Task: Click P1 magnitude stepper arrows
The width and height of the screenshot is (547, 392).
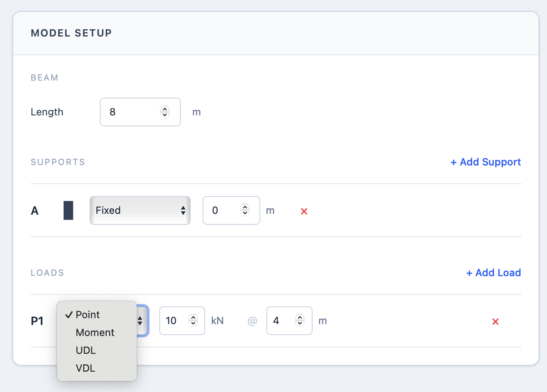Action: (193, 320)
